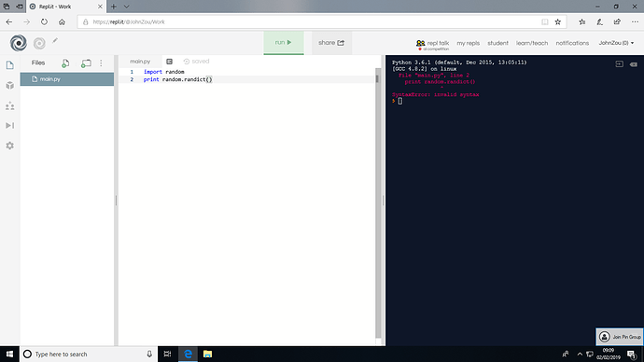Run the program with the run button
This screenshot has width=644, height=362.
(x=284, y=43)
